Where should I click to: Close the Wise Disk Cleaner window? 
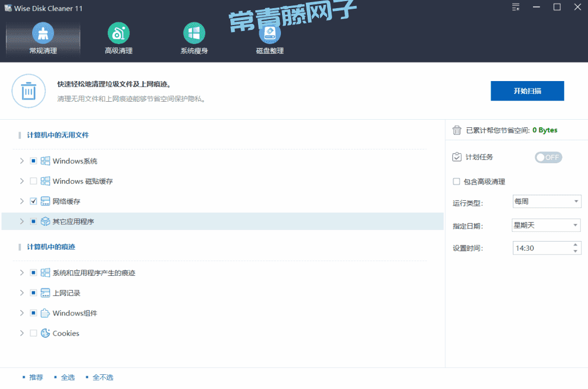click(x=578, y=7)
